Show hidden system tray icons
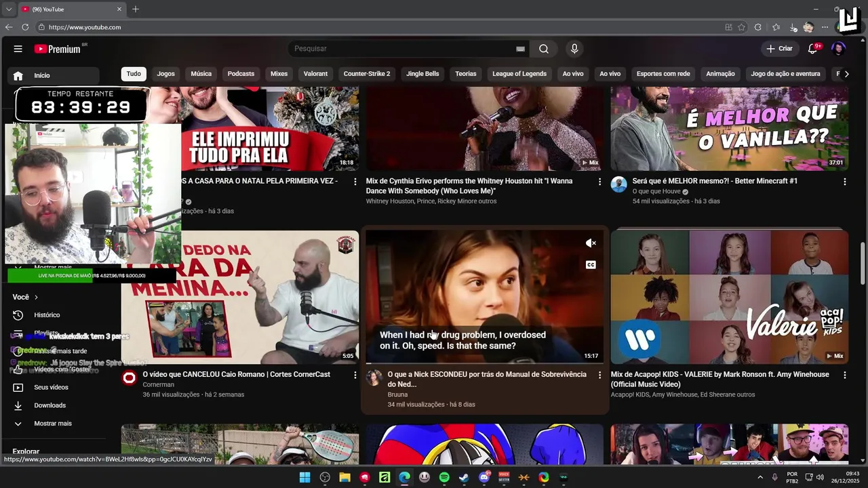 760,477
